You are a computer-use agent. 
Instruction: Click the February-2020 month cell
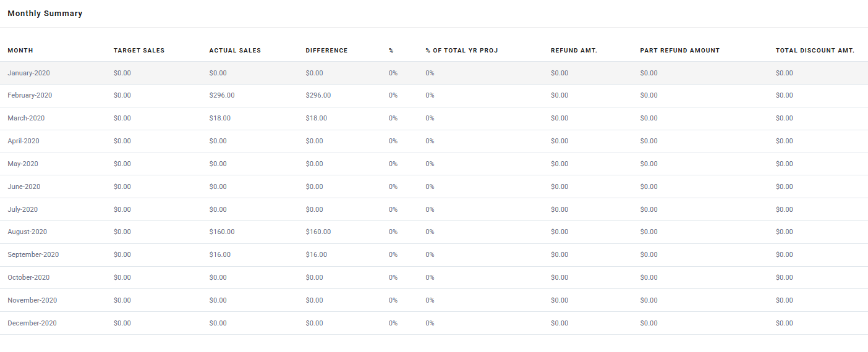coord(30,96)
